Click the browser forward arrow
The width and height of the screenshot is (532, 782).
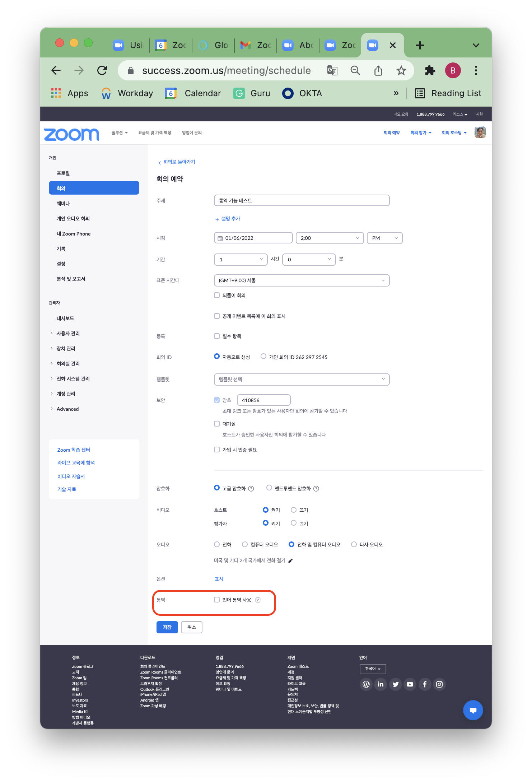[79, 70]
